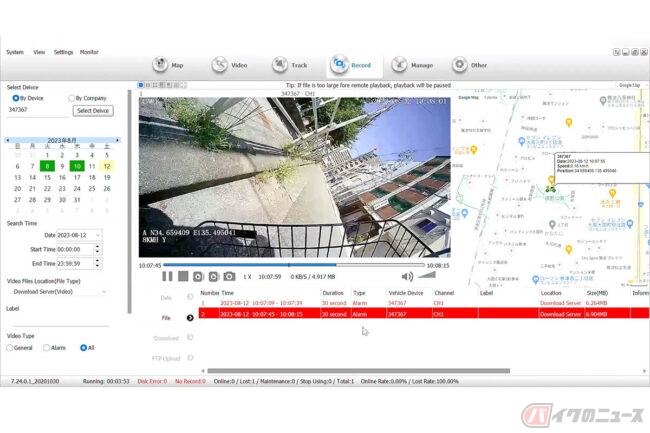This screenshot has height=433, width=650.
Task: Switch to the Video module icon
Action: coord(219,65)
